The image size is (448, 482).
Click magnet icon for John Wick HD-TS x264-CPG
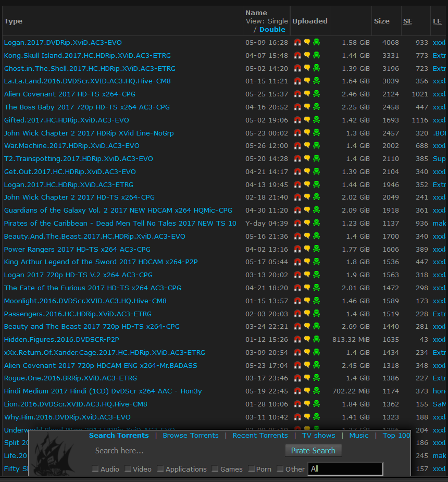click(297, 197)
